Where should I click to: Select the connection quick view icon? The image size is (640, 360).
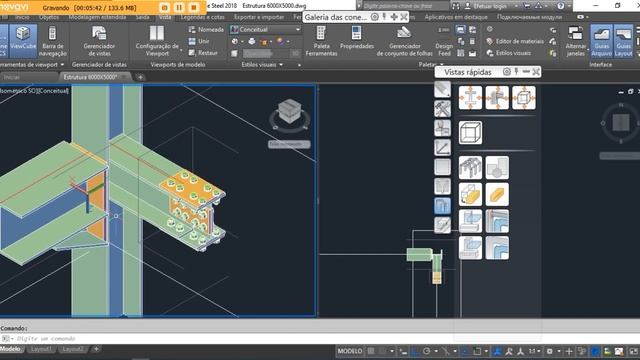pyautogui.click(x=497, y=98)
